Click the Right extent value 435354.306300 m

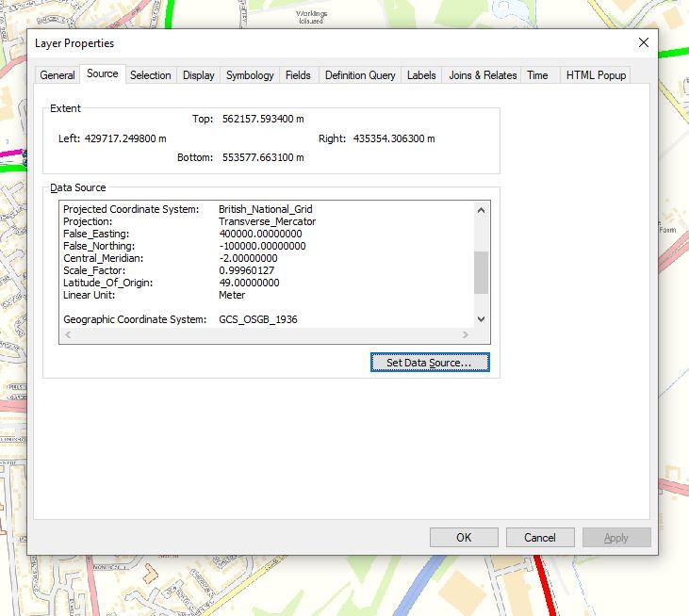point(394,138)
